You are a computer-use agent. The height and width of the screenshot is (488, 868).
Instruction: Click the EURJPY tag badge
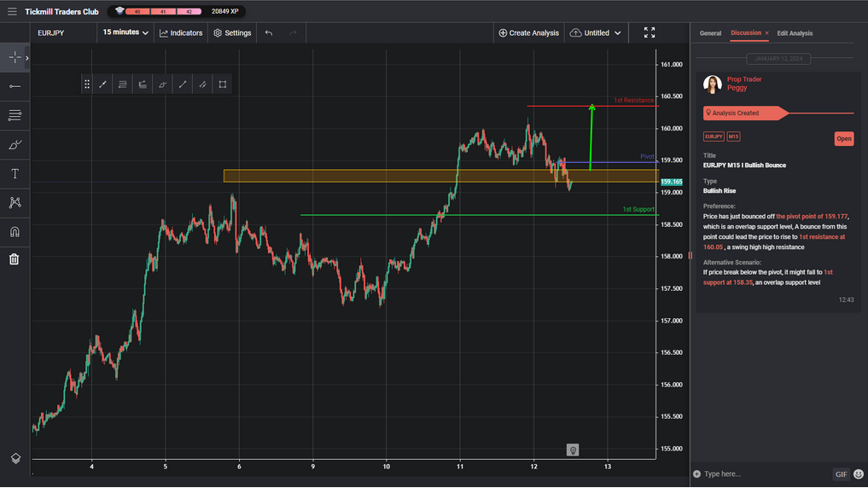(714, 137)
